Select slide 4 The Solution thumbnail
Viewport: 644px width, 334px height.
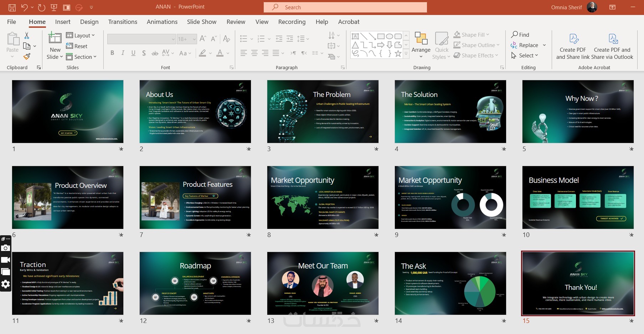coord(450,112)
